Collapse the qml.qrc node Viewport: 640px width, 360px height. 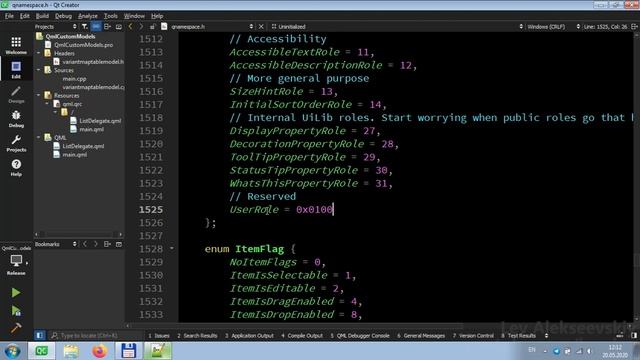47,104
